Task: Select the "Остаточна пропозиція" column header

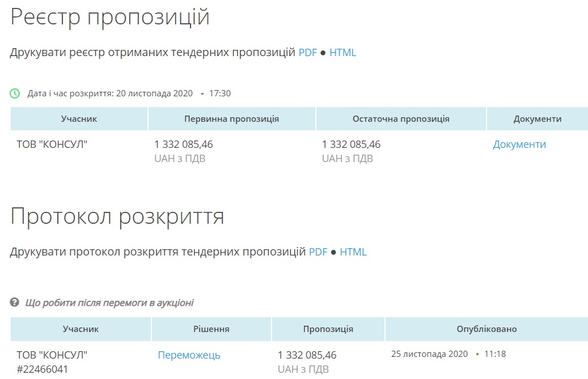Action: point(401,119)
